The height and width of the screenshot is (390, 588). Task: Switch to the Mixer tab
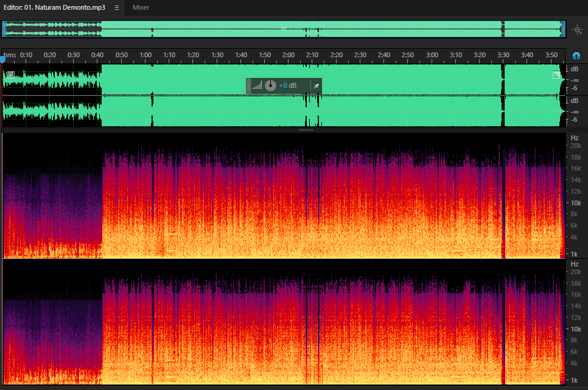click(141, 7)
